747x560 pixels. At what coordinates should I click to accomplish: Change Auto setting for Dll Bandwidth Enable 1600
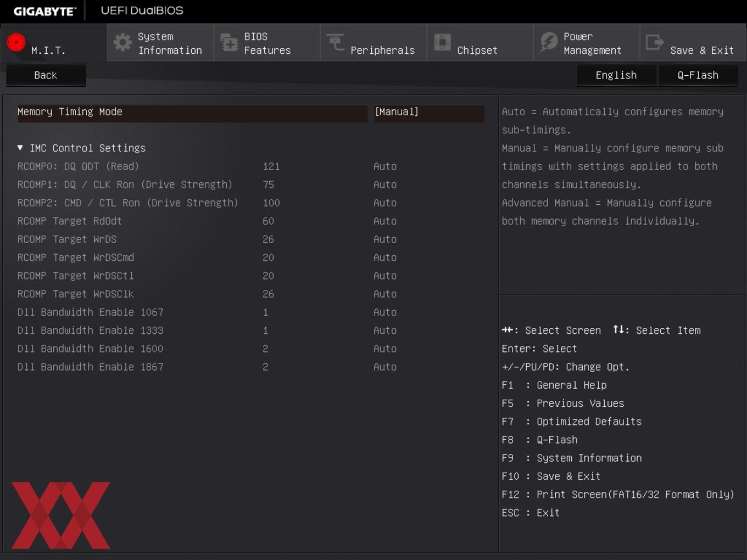point(385,349)
